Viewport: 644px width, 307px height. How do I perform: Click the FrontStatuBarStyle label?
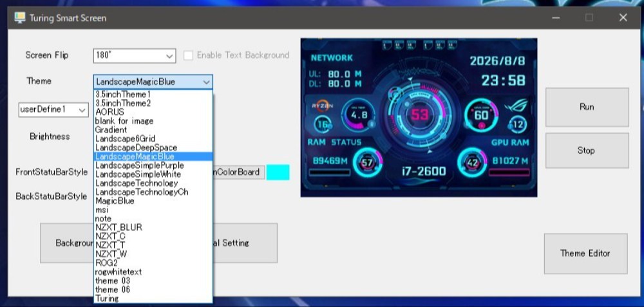tap(52, 172)
